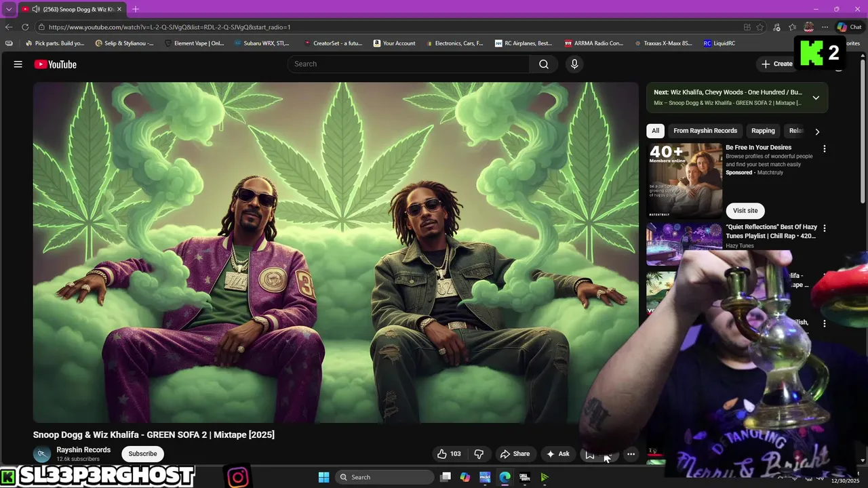Start voice search with the microphone icon
868x488 pixels.
(x=574, y=64)
